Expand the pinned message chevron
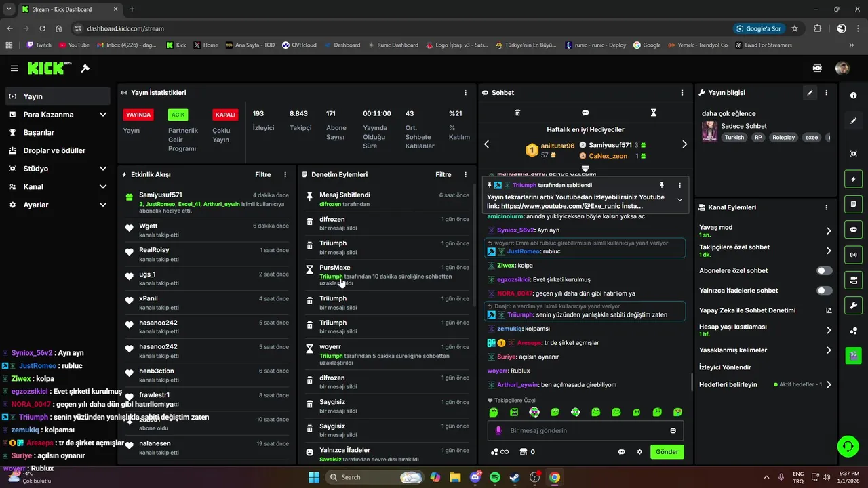Image resolution: width=868 pixels, height=488 pixels. pos(679,200)
